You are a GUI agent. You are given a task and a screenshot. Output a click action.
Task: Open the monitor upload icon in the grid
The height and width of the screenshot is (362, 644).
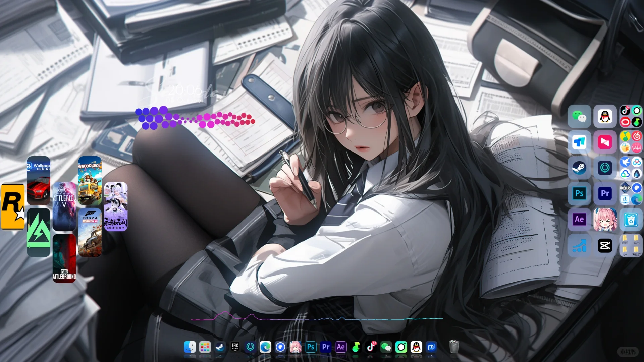tap(625, 199)
